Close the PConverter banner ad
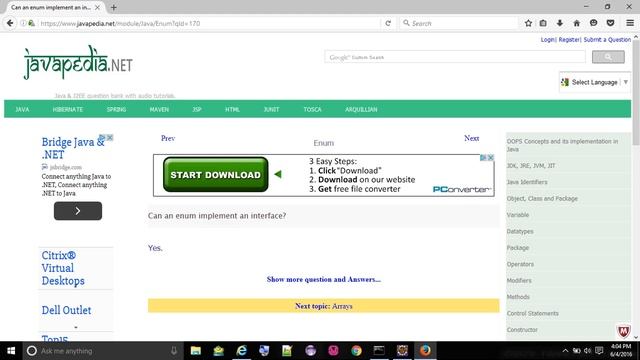The image size is (640, 360). 491,158
